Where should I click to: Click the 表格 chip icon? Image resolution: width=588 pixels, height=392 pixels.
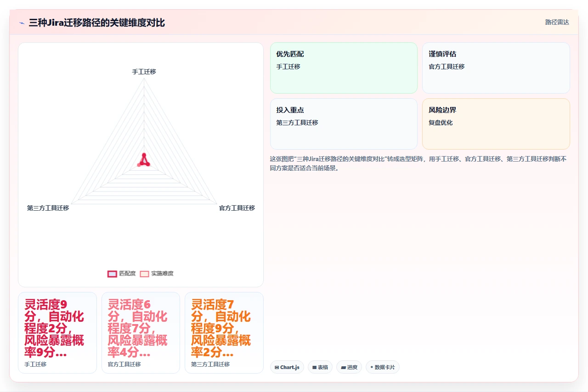pos(315,367)
